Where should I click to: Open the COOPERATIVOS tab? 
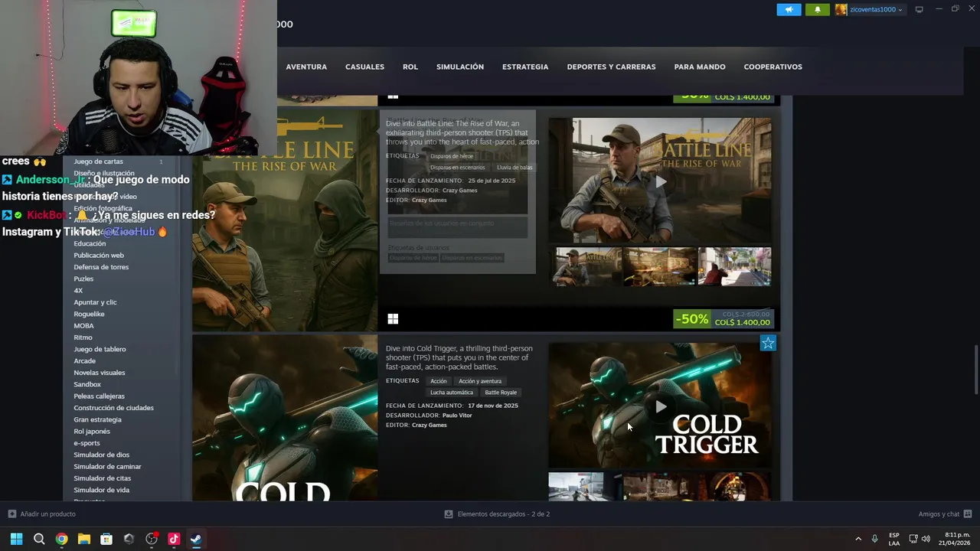773,67
